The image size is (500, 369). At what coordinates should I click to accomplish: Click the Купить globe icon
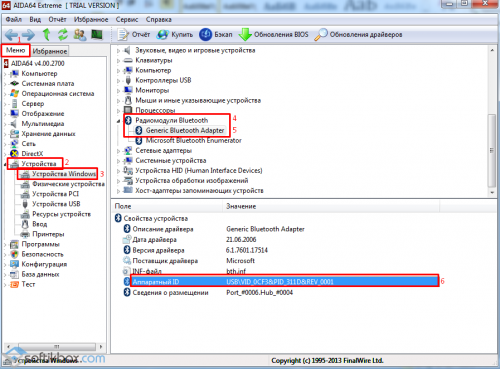(x=163, y=34)
